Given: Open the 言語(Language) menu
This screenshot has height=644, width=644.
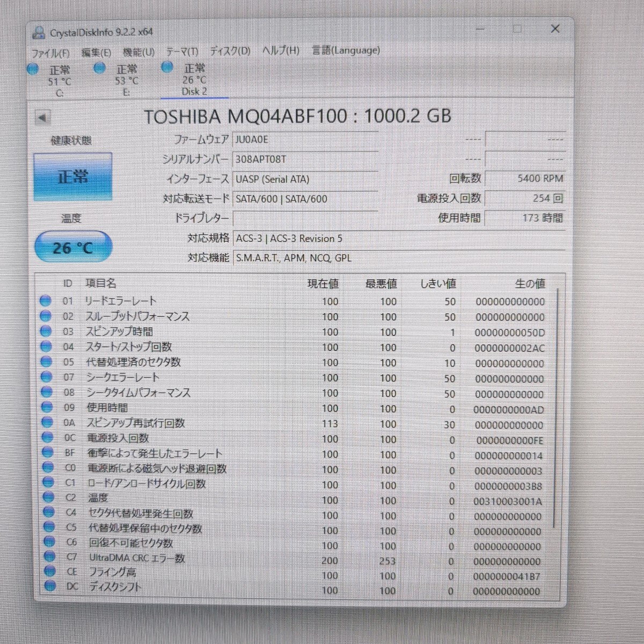Looking at the screenshot, I should coord(346,50).
